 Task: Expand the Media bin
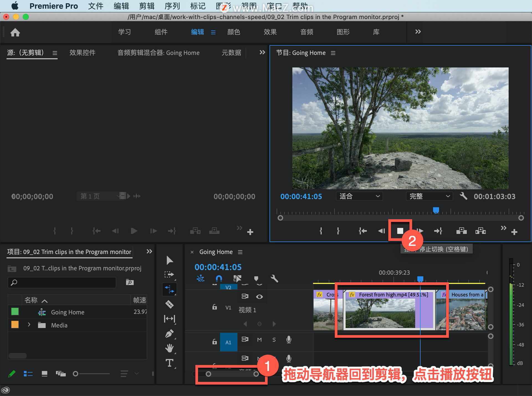click(x=29, y=324)
